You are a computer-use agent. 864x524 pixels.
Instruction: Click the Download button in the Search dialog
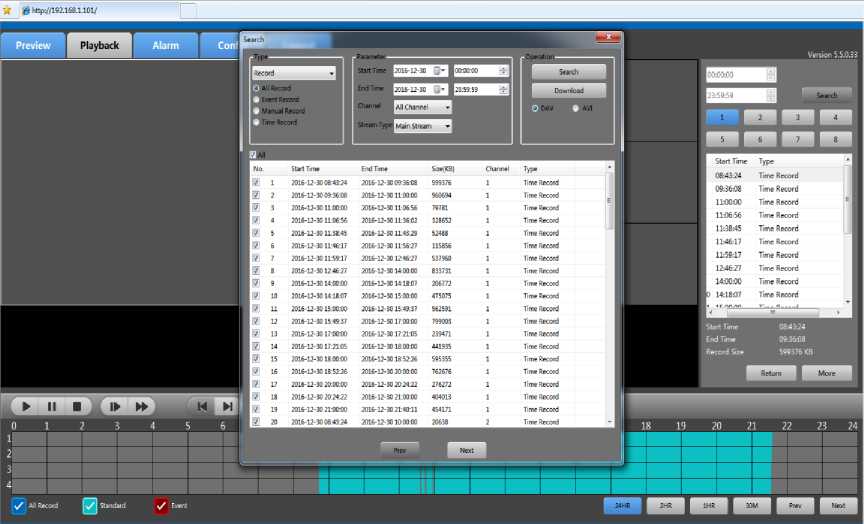(568, 90)
